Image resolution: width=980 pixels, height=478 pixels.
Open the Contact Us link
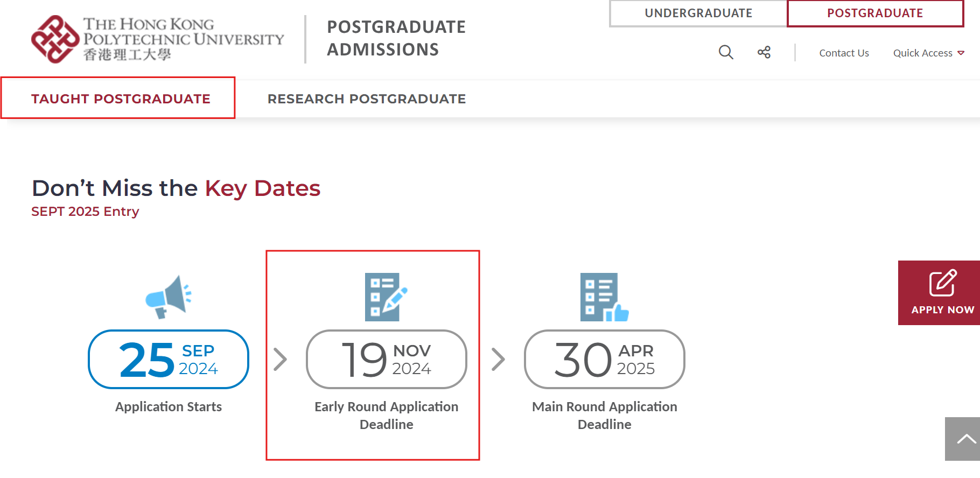click(x=844, y=53)
